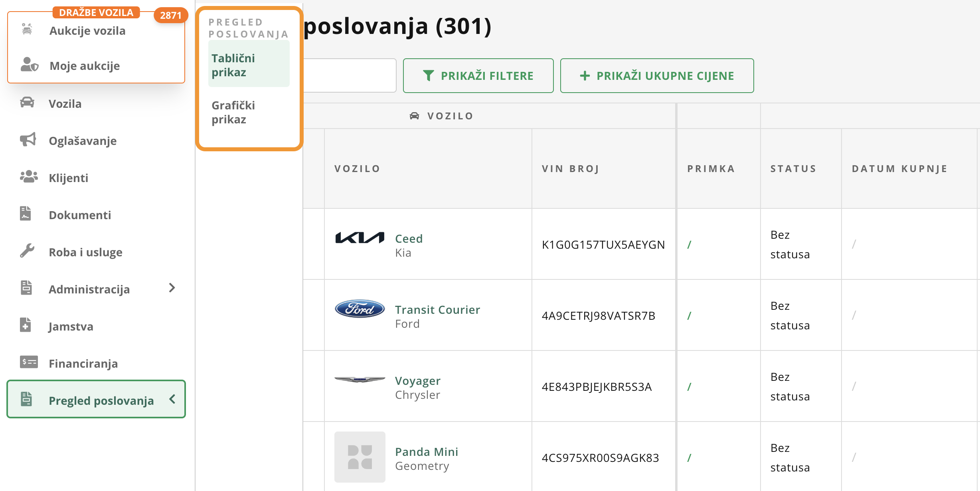Viewport: 980px width, 491px height.
Task: Click the Klijenti people group icon
Action: pyautogui.click(x=29, y=177)
